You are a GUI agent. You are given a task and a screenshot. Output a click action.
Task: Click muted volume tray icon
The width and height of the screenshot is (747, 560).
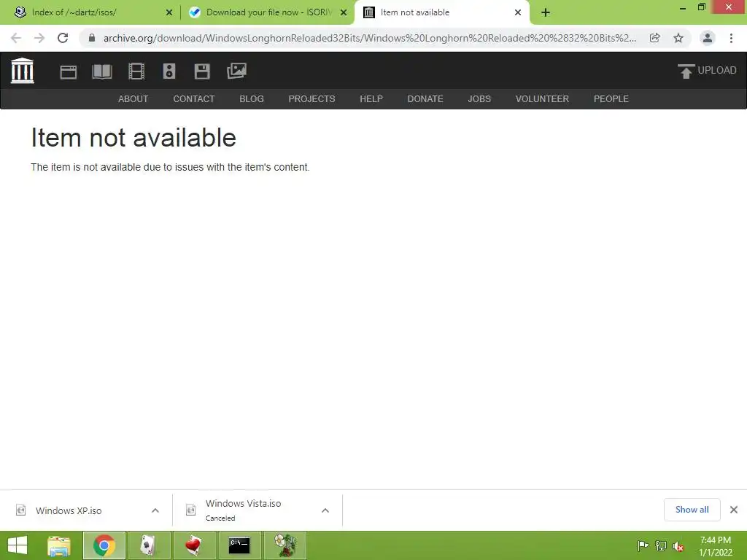(x=678, y=546)
